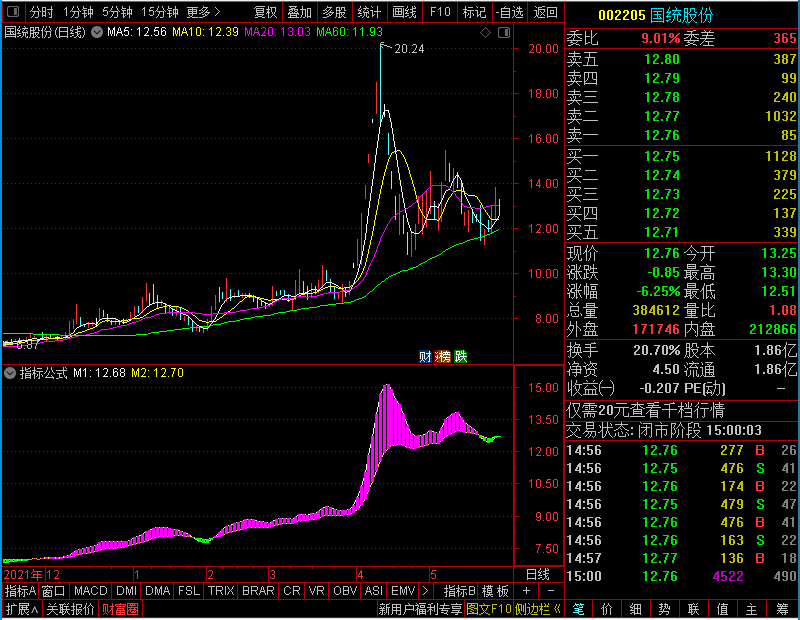Select the 价 price tab

click(x=607, y=609)
